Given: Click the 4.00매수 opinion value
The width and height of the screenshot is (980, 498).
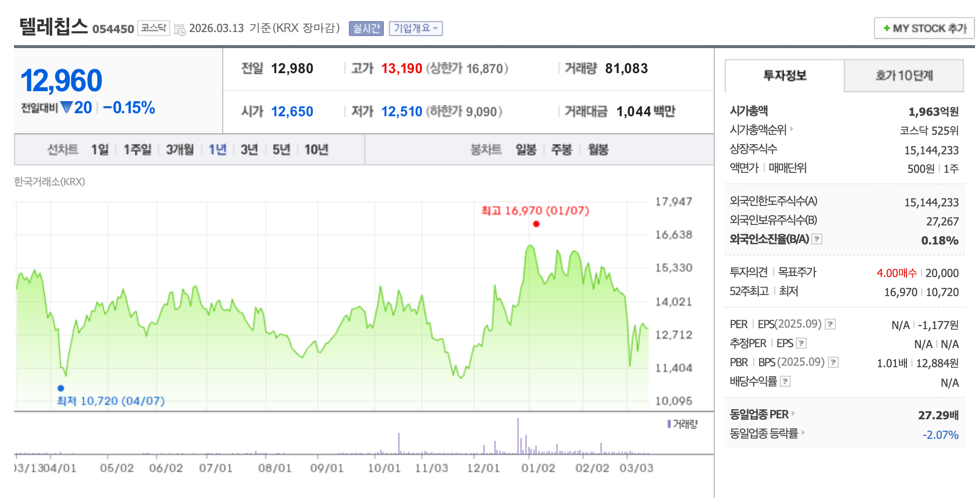Looking at the screenshot, I should (897, 273).
